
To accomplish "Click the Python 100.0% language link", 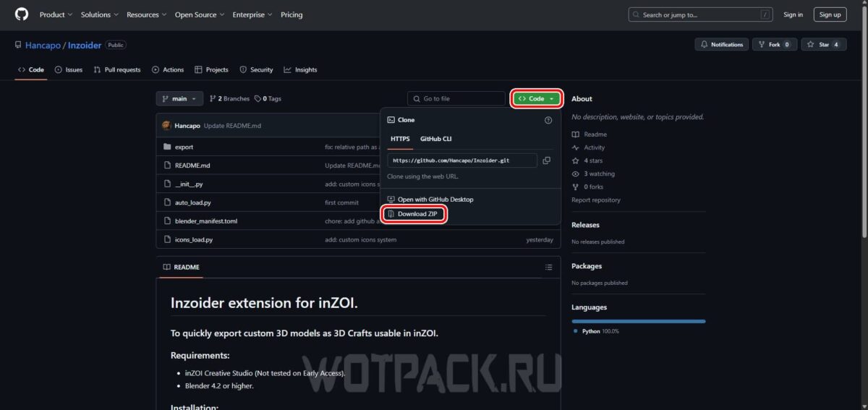I will [596, 331].
